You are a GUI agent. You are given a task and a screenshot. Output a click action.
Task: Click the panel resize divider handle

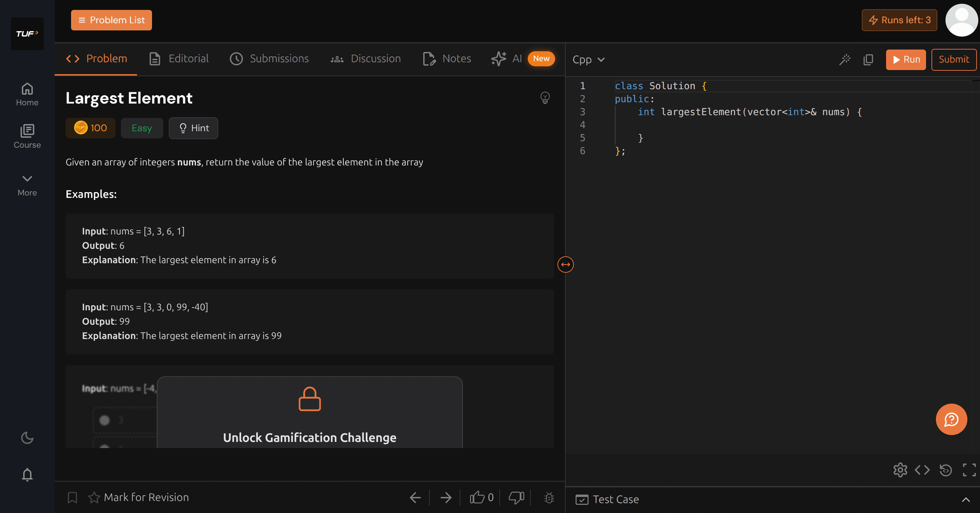(565, 265)
